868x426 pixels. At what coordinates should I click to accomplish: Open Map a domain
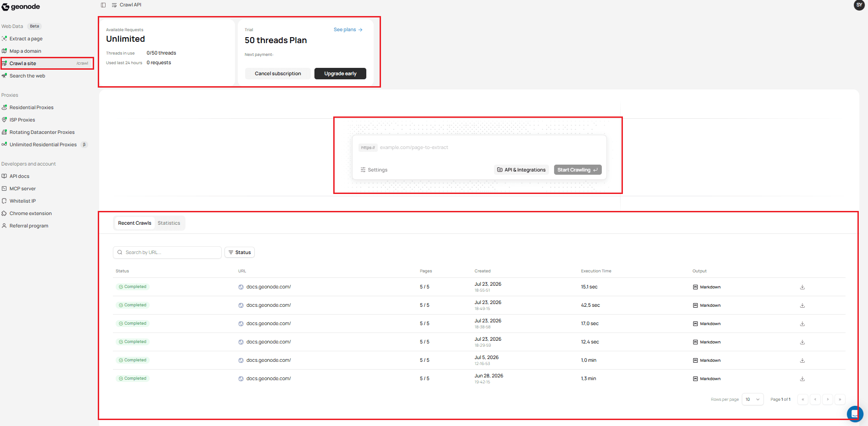click(25, 51)
